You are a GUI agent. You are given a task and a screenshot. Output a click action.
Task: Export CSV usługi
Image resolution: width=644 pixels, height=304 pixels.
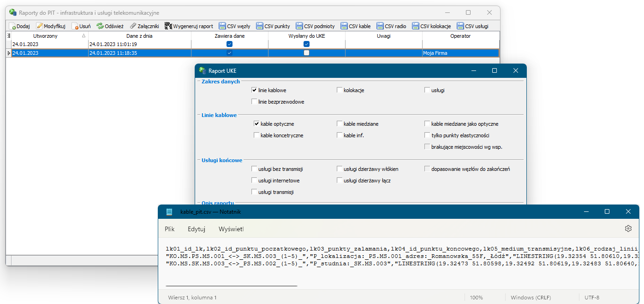472,26
